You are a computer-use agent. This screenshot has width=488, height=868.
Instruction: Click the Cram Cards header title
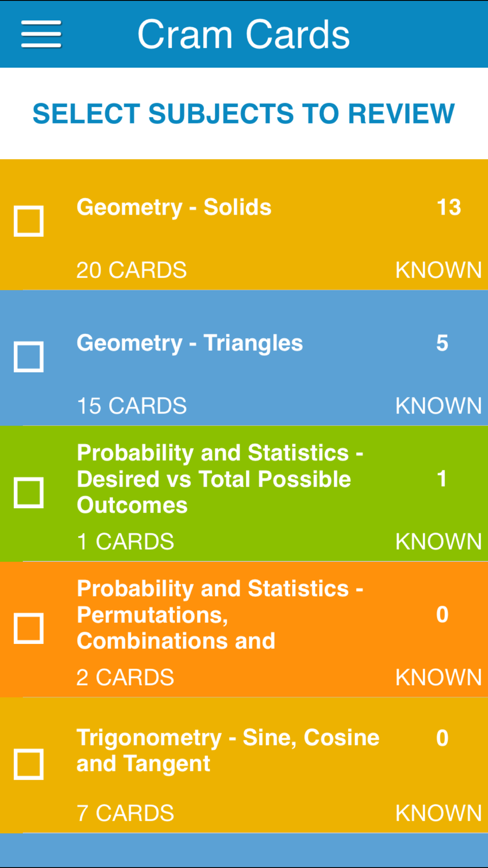coord(244,35)
